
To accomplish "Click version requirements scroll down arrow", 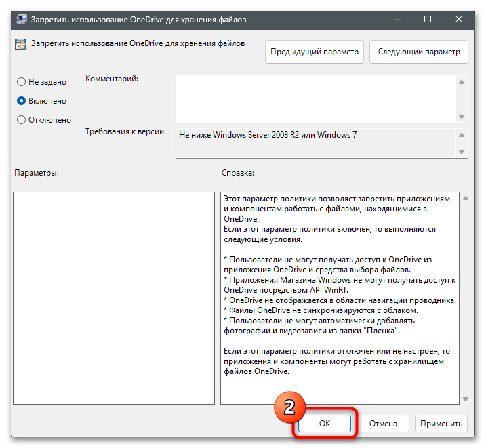I will pos(462,152).
